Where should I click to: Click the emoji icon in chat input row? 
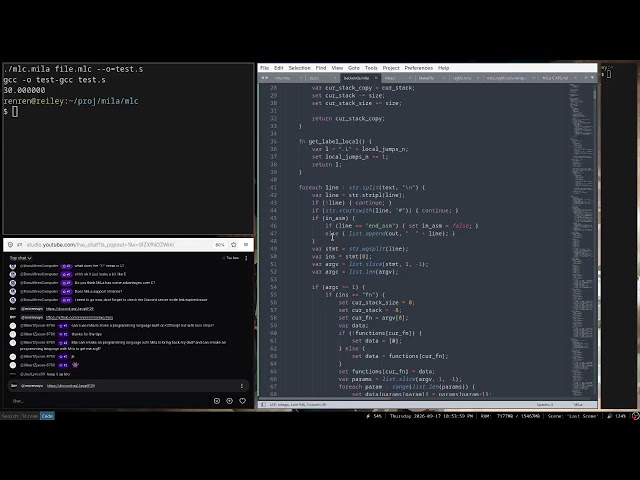217,401
